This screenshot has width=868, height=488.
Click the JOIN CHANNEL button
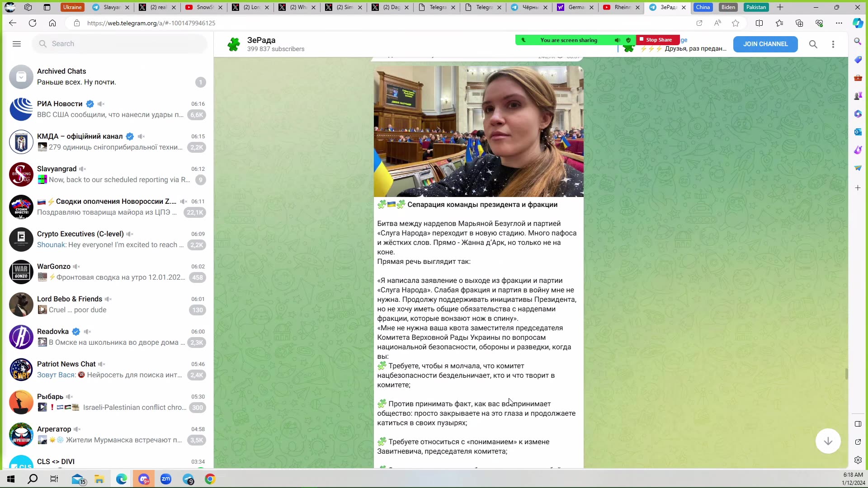click(x=765, y=44)
